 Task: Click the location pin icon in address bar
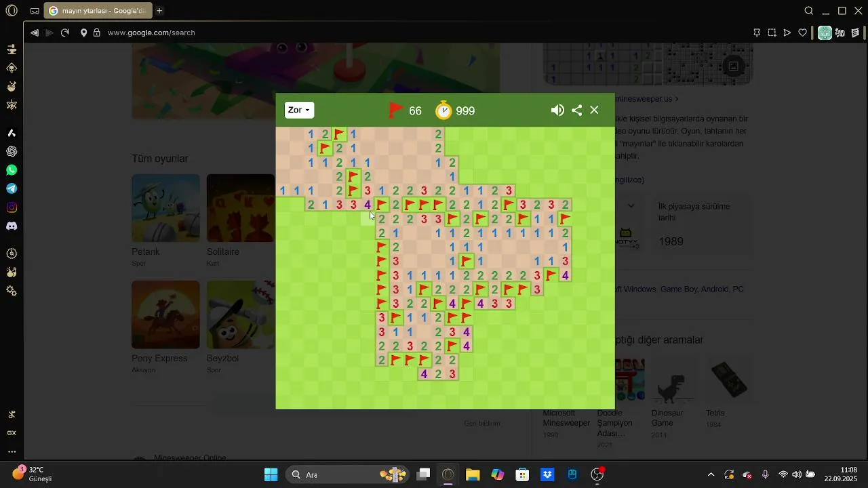(x=84, y=33)
